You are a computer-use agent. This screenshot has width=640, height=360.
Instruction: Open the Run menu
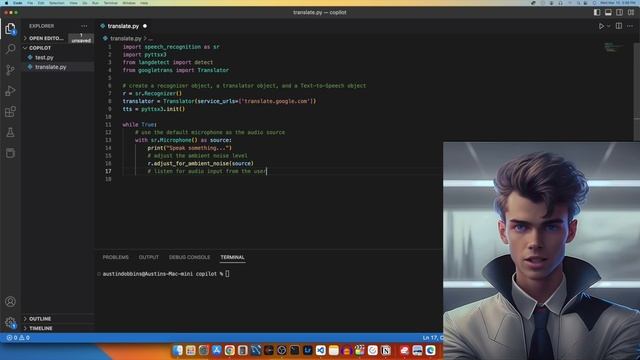tap(96, 3)
